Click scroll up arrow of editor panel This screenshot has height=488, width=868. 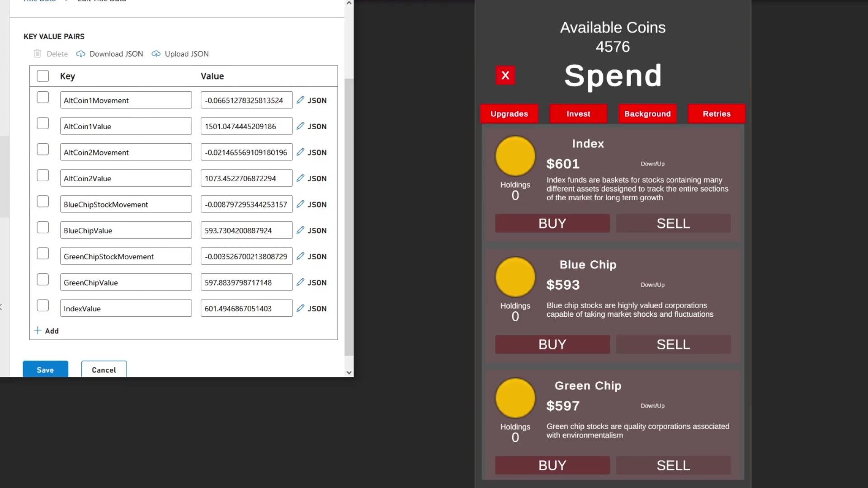(349, 3)
